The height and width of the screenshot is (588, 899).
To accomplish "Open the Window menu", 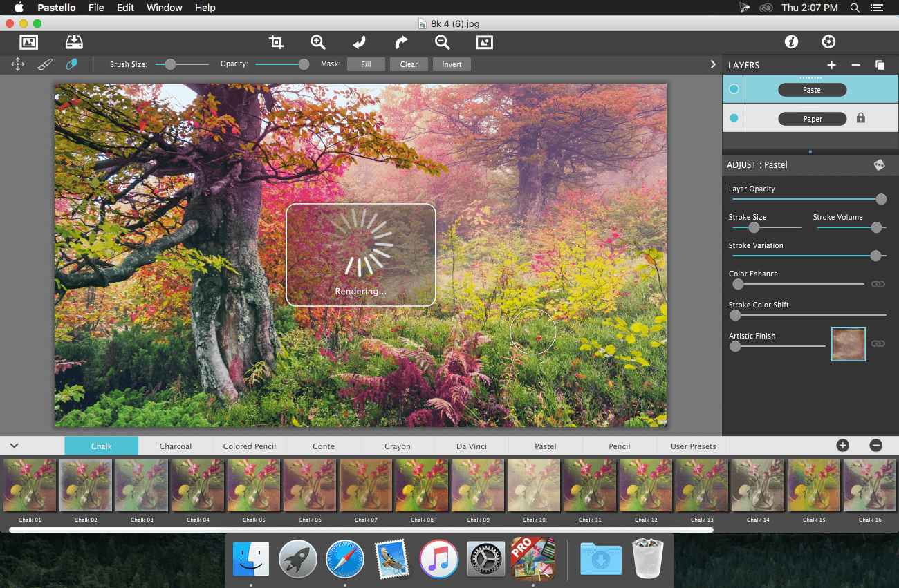I will pos(165,8).
